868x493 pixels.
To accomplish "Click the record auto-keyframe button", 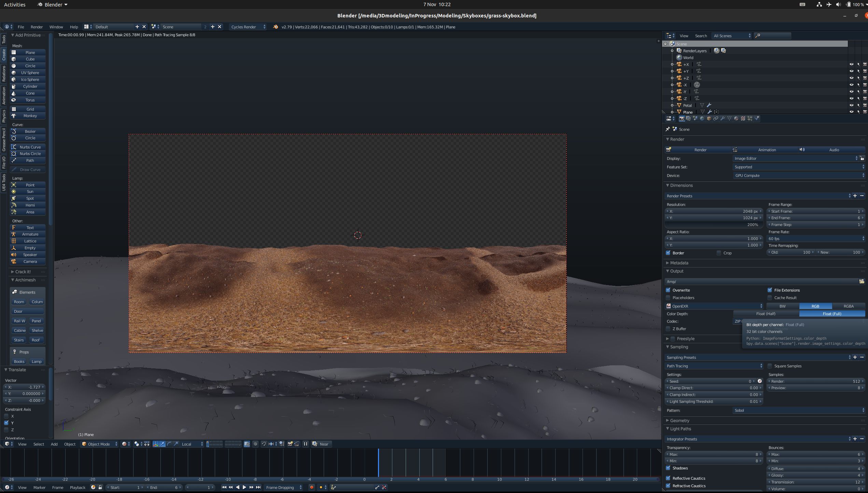I will point(311,487).
